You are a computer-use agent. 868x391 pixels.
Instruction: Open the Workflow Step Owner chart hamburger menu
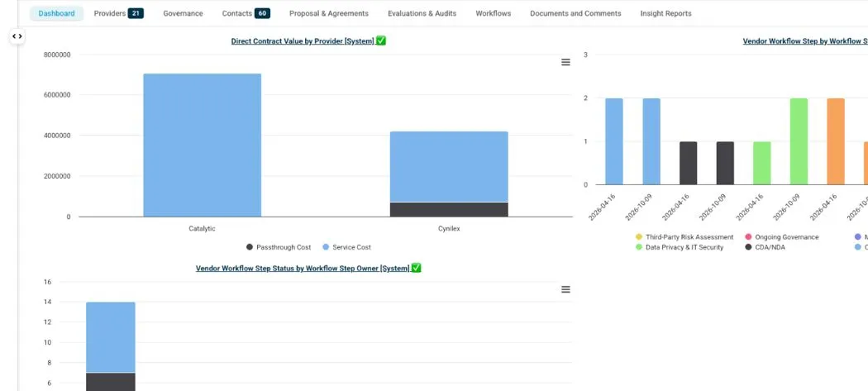point(565,289)
